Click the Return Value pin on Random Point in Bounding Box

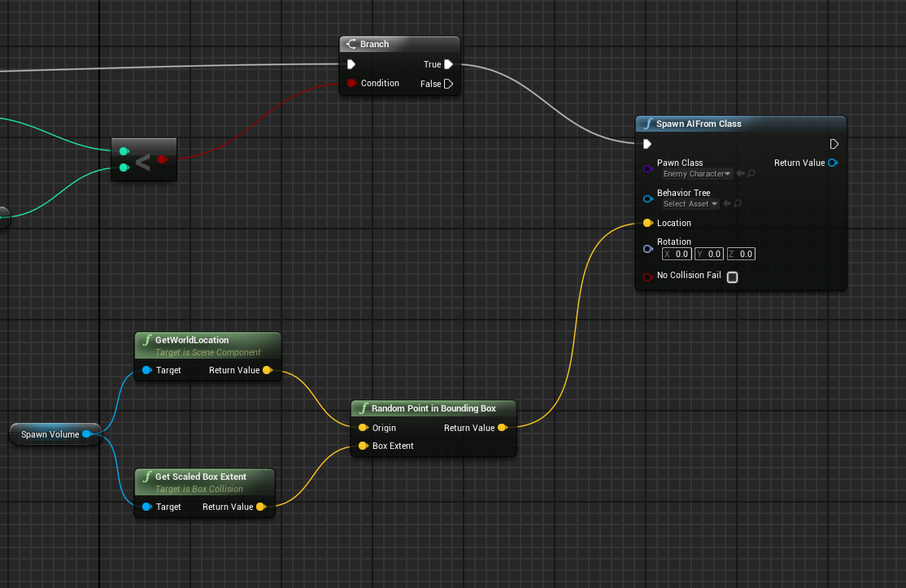[503, 427]
